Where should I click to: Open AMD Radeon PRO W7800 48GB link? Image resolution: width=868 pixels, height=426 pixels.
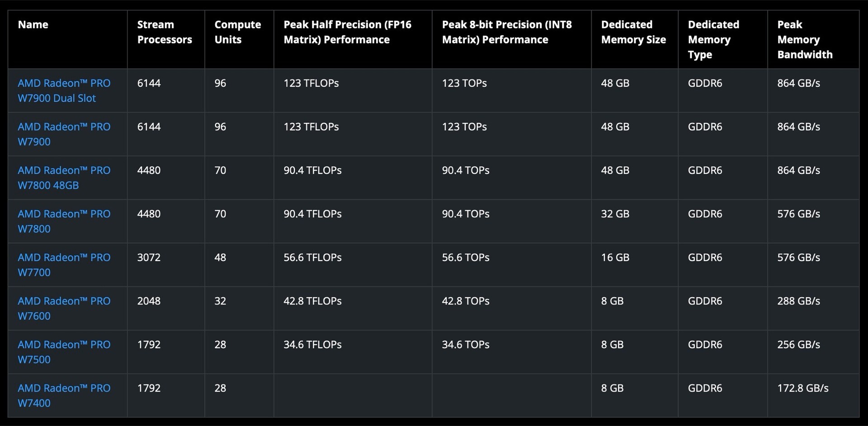(64, 178)
